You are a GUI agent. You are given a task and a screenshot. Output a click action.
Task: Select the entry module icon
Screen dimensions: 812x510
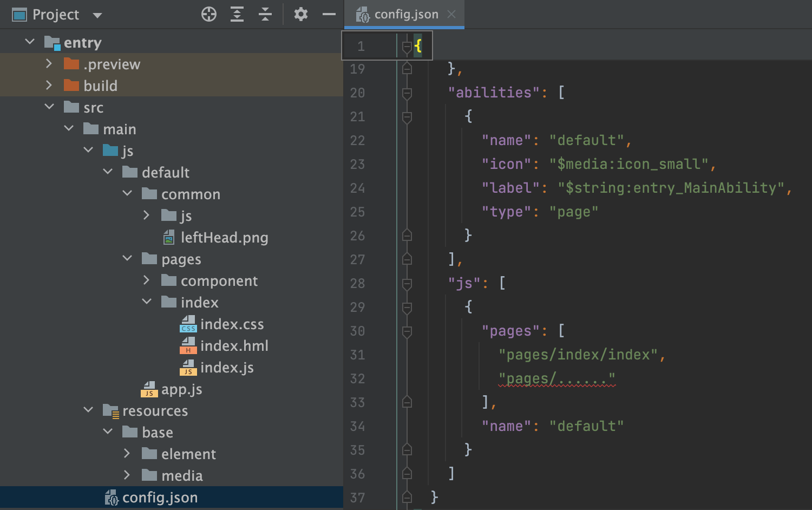pos(52,43)
